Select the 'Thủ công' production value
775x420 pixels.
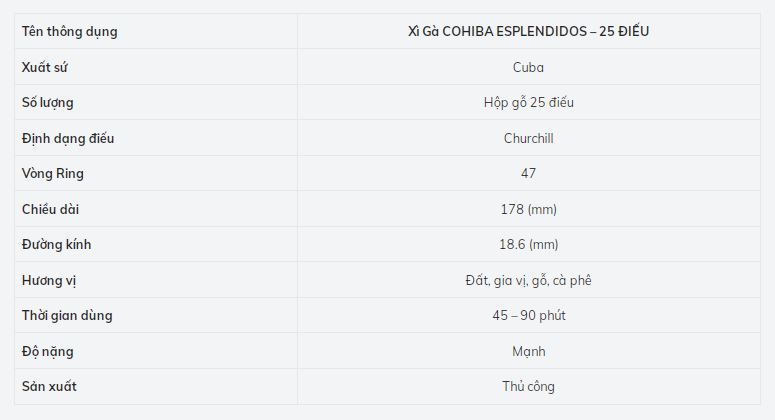[x=528, y=386]
